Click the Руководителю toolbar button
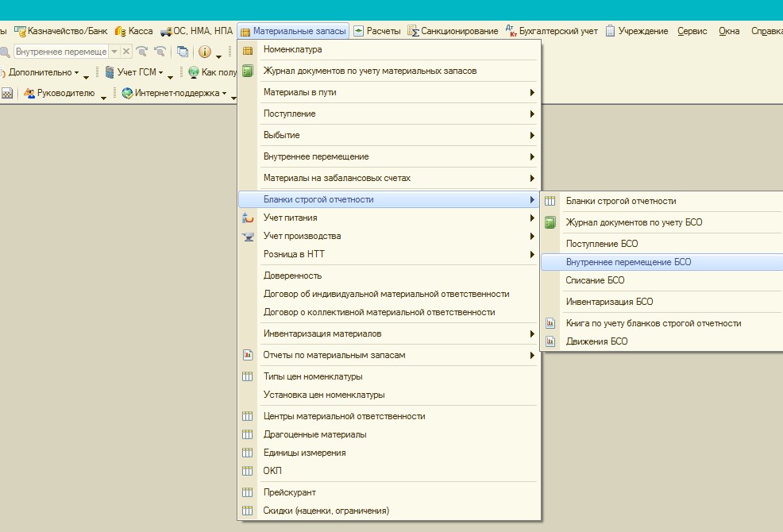783x532 pixels. click(x=65, y=94)
